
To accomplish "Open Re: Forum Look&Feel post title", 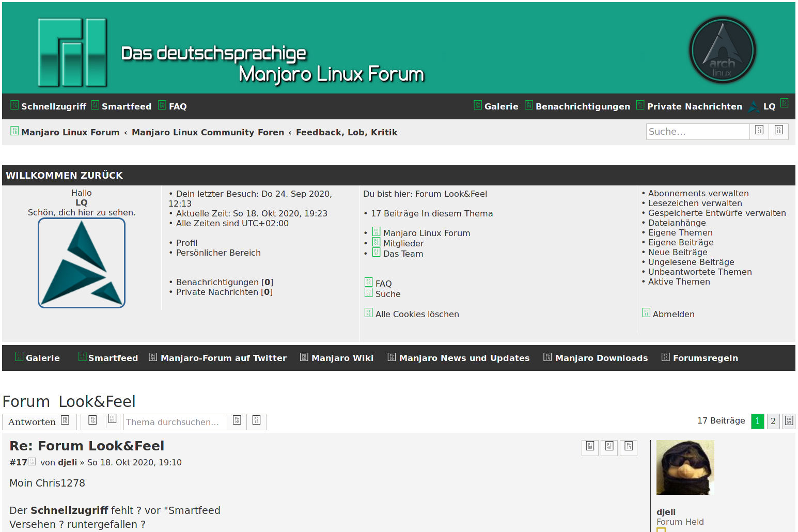I will pyautogui.click(x=87, y=446).
